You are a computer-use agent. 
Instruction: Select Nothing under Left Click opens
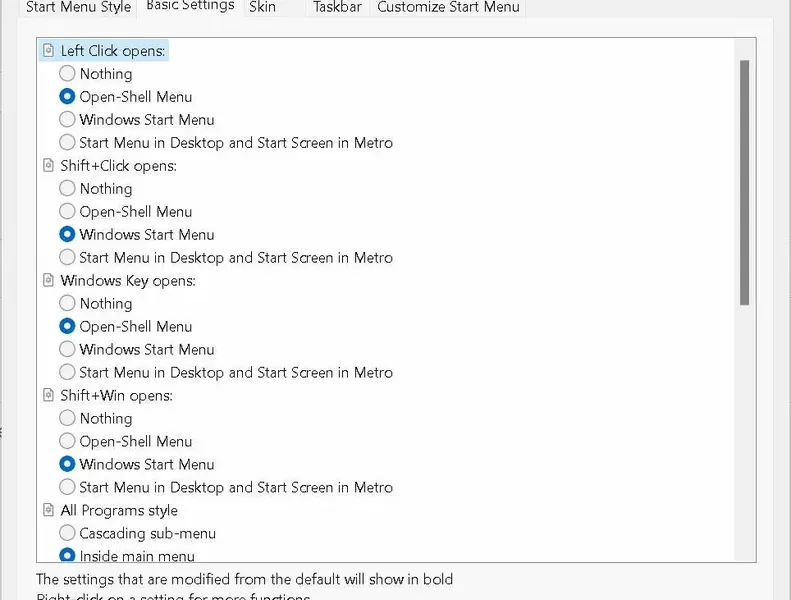[67, 74]
